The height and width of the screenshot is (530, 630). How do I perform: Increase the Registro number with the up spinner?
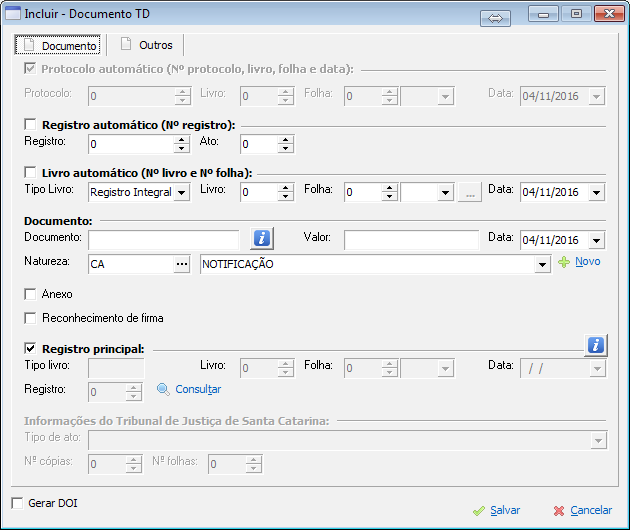pos(181,140)
